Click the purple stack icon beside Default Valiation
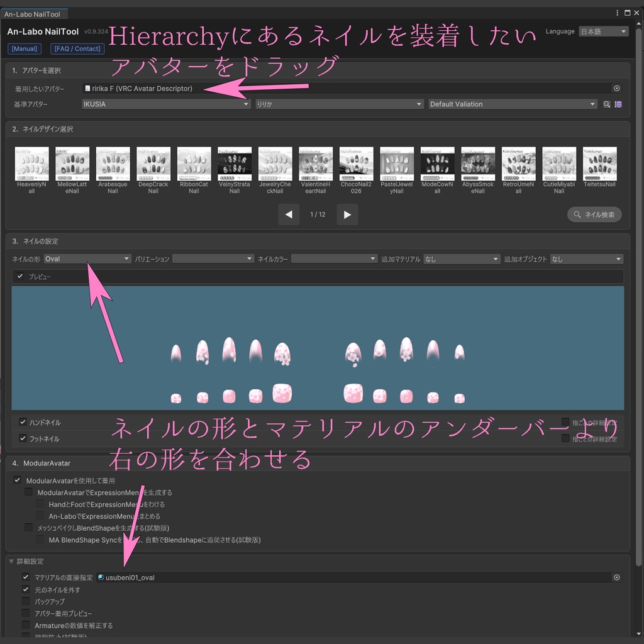Screen dimensions: 644x644 click(618, 104)
